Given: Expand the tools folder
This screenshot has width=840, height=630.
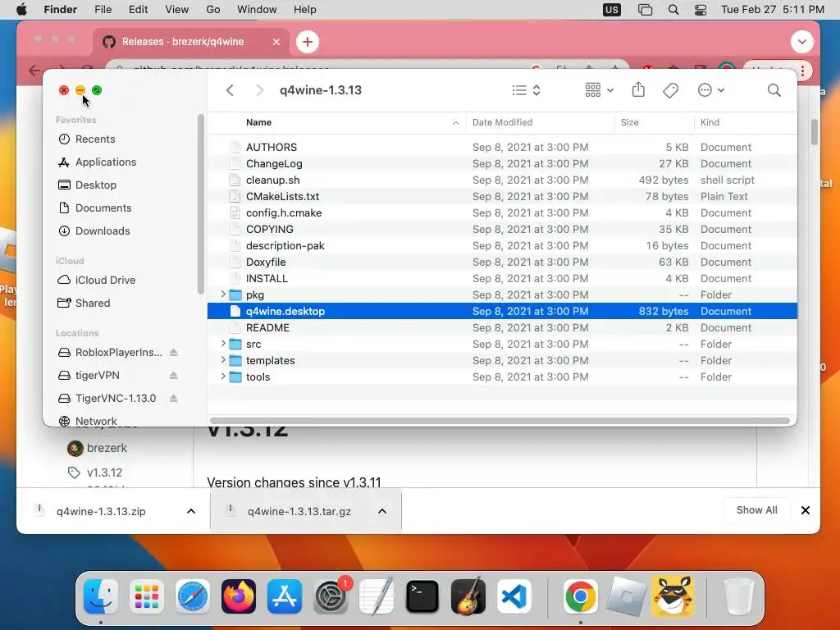Looking at the screenshot, I should [x=223, y=377].
